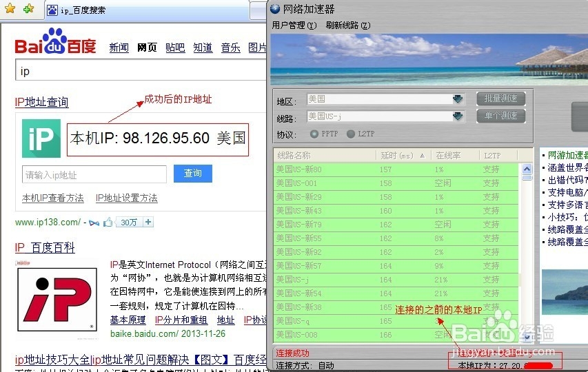
Task: Open 本机IP查看方法 link
Action: click(x=53, y=198)
